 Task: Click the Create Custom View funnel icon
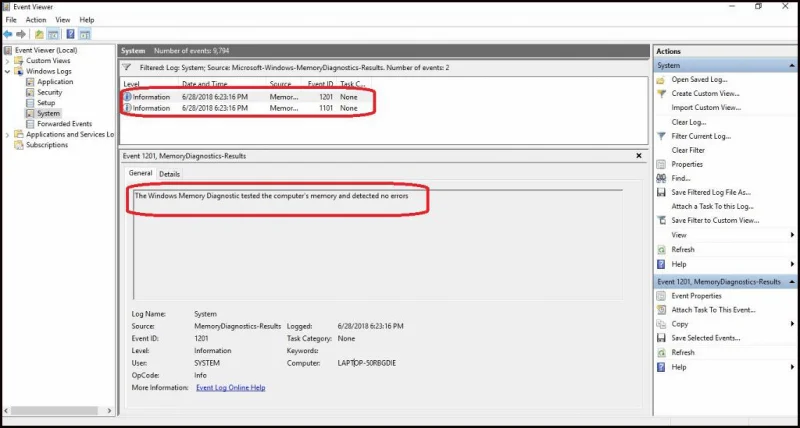pos(661,93)
